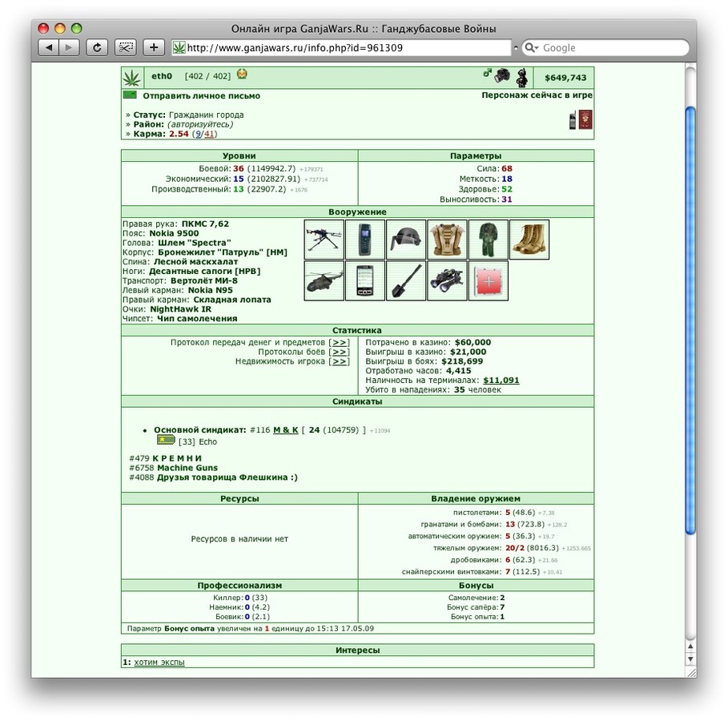Viewport: 728px width, 721px height.
Task: Click the $649,743 balance text
Action: 565,78
